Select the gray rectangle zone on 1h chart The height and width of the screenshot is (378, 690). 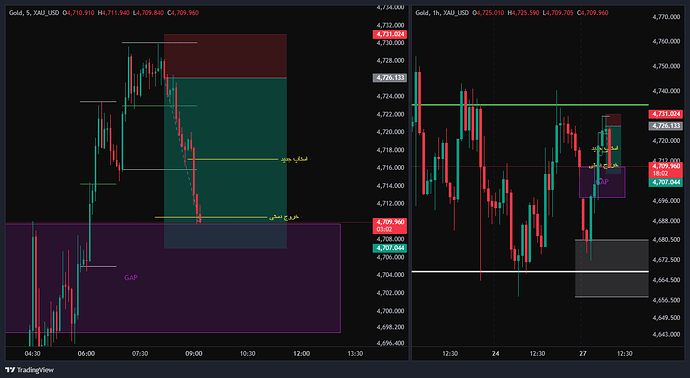[612, 268]
